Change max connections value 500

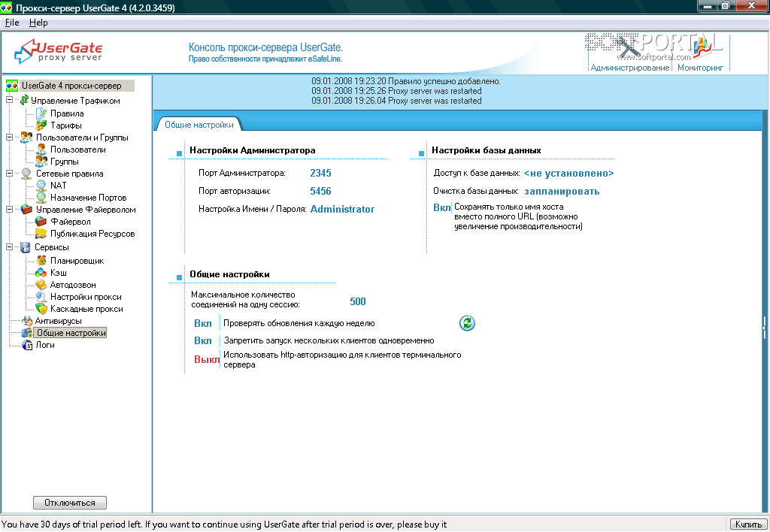point(357,301)
